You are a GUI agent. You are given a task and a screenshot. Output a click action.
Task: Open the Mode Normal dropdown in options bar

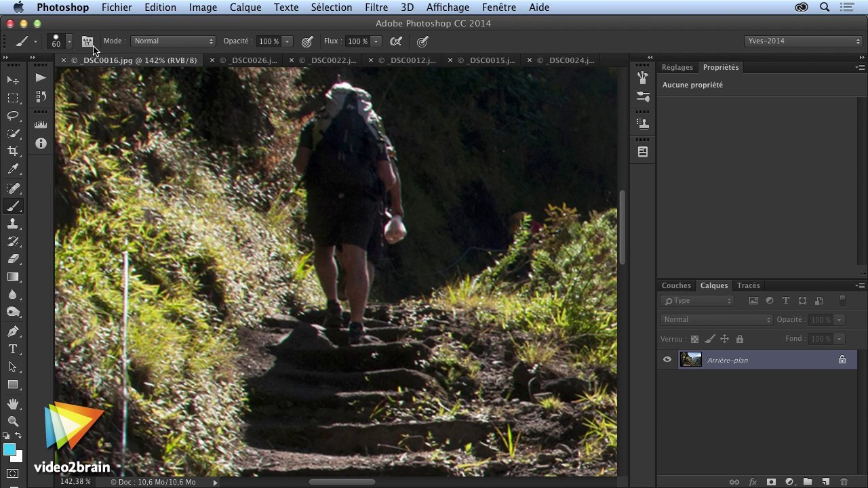tap(174, 41)
